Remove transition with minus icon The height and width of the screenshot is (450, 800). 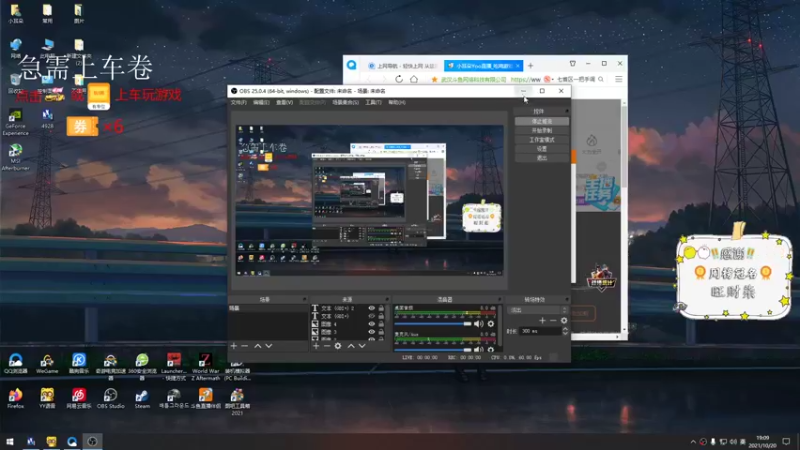553,320
